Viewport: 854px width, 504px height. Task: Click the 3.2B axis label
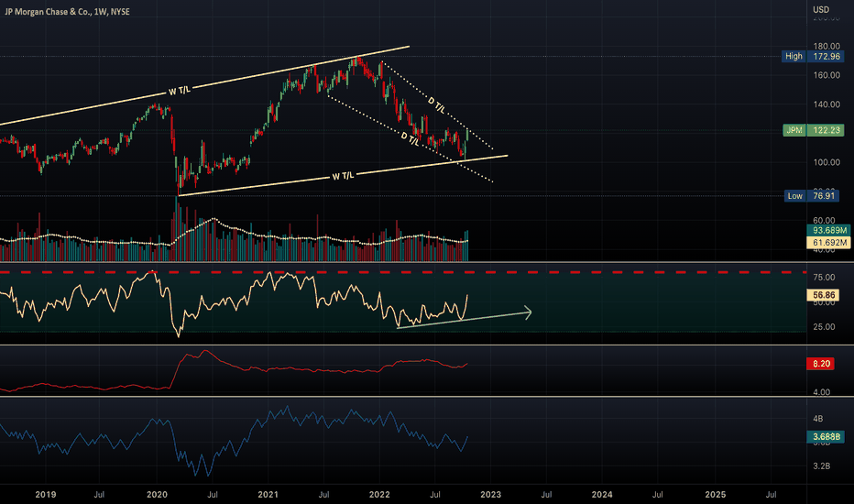(x=821, y=466)
